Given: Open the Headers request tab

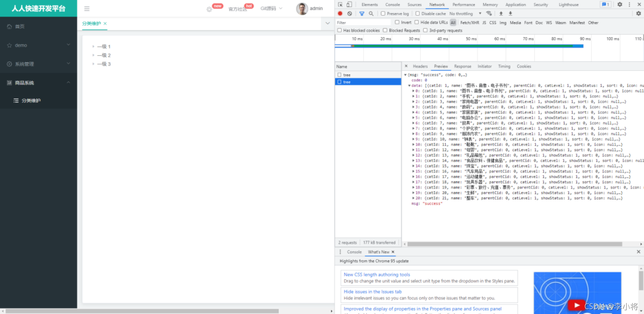Looking at the screenshot, I should click(420, 66).
